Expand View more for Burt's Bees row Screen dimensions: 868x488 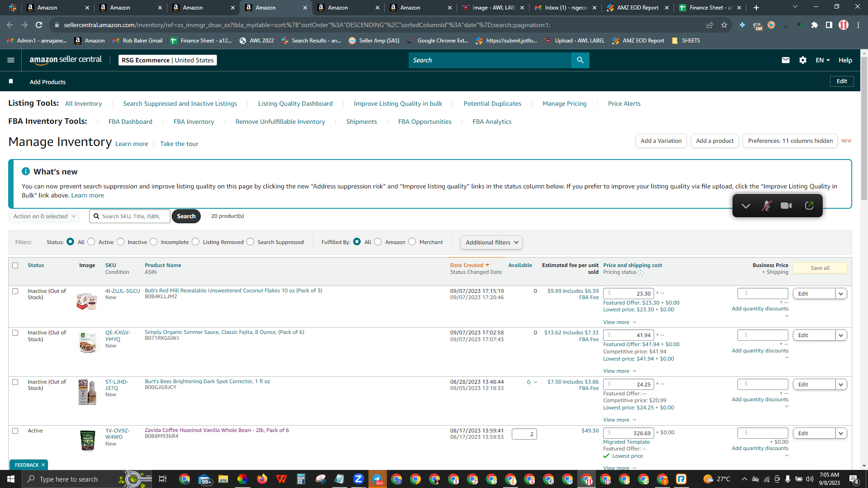(x=620, y=420)
